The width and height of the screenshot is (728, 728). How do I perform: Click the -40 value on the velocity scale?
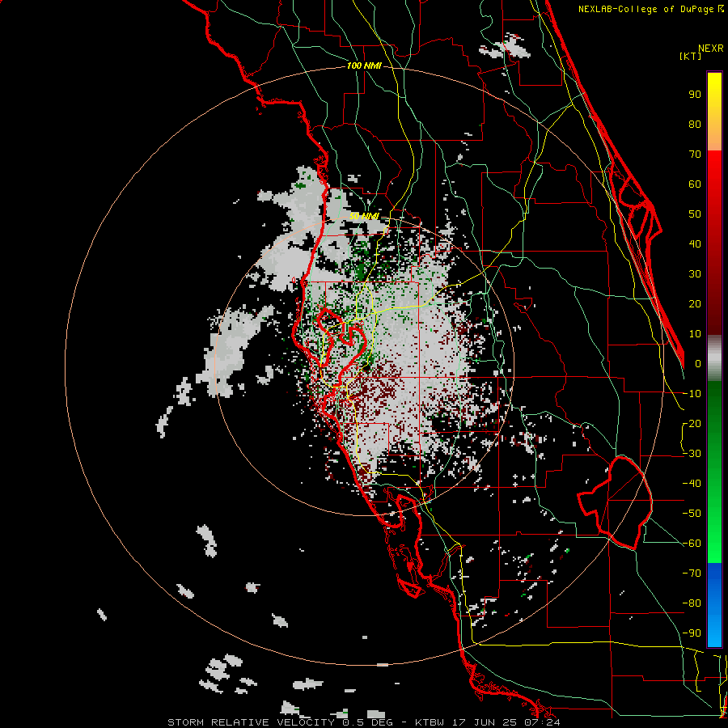[692, 484]
